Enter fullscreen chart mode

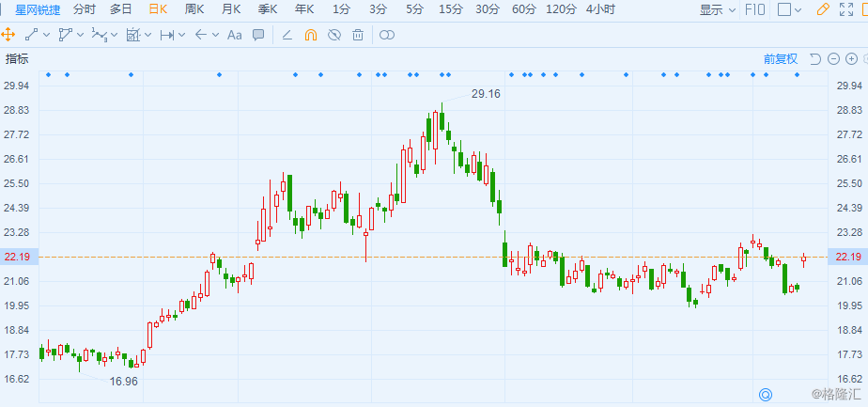click(845, 10)
